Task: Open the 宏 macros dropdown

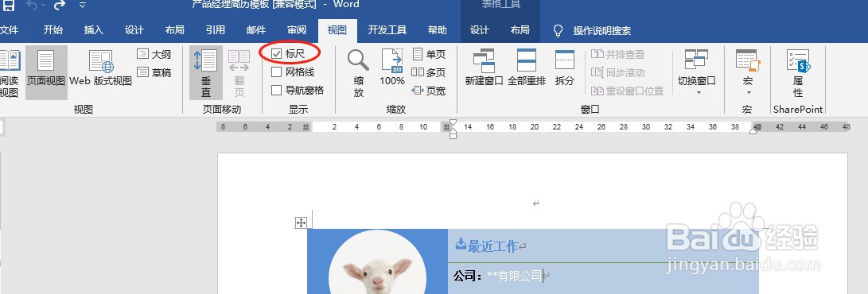Action: (x=747, y=72)
